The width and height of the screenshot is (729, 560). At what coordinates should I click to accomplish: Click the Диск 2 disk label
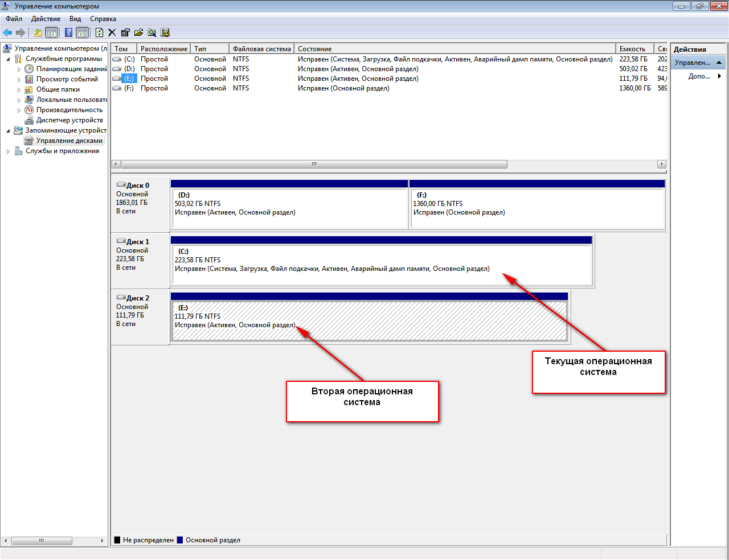(138, 298)
